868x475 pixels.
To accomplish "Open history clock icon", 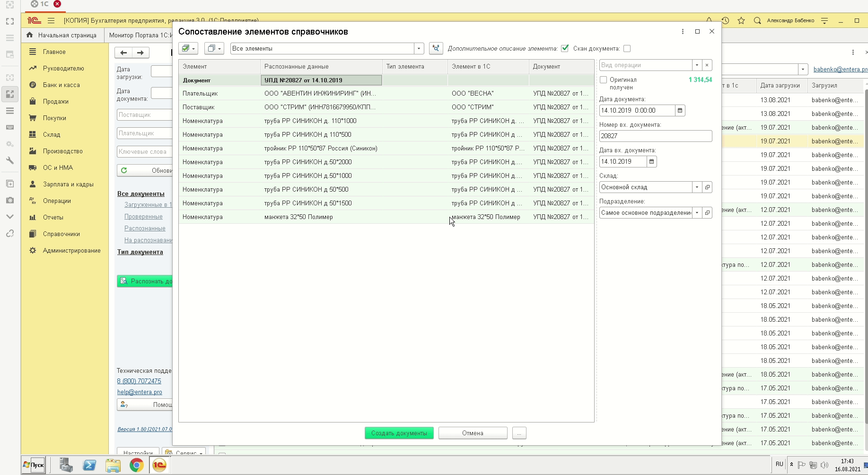I will tap(725, 20).
